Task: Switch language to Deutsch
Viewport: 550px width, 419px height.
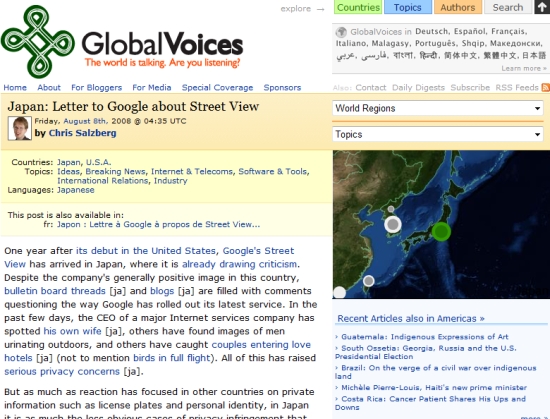Action: pyautogui.click(x=431, y=31)
